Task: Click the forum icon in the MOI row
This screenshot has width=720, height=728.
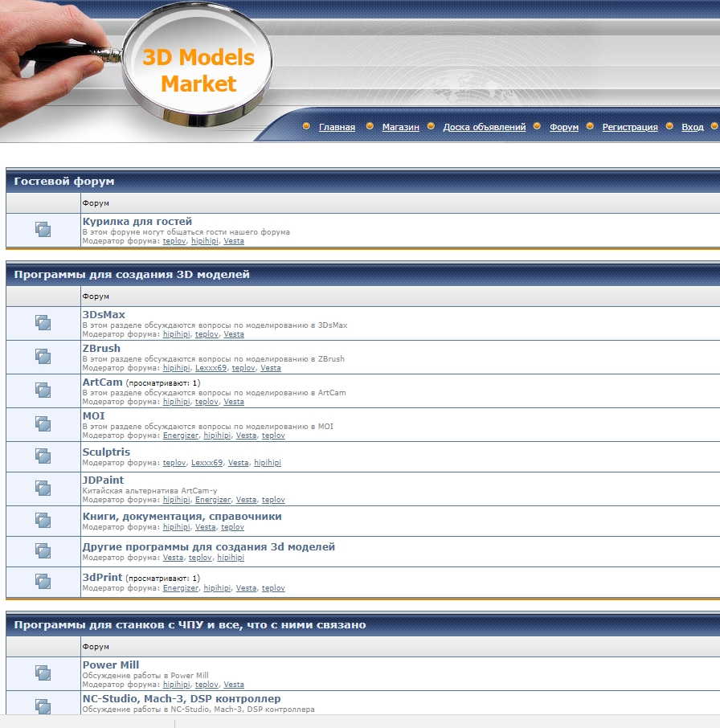Action: click(x=43, y=424)
